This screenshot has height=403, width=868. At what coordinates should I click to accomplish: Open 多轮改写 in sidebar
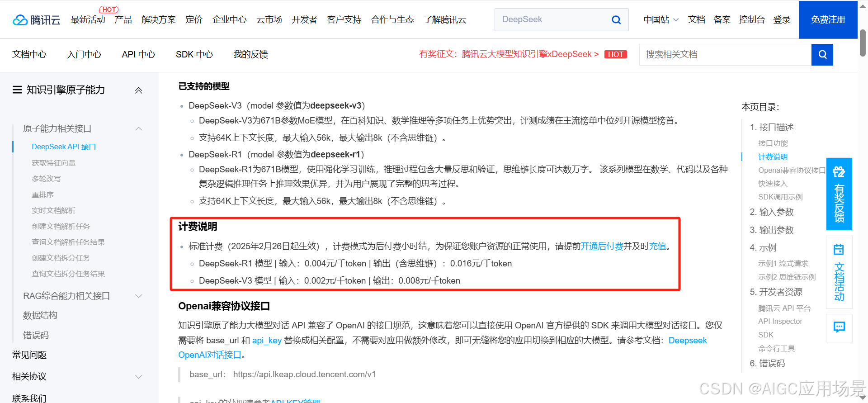pyautogui.click(x=46, y=179)
